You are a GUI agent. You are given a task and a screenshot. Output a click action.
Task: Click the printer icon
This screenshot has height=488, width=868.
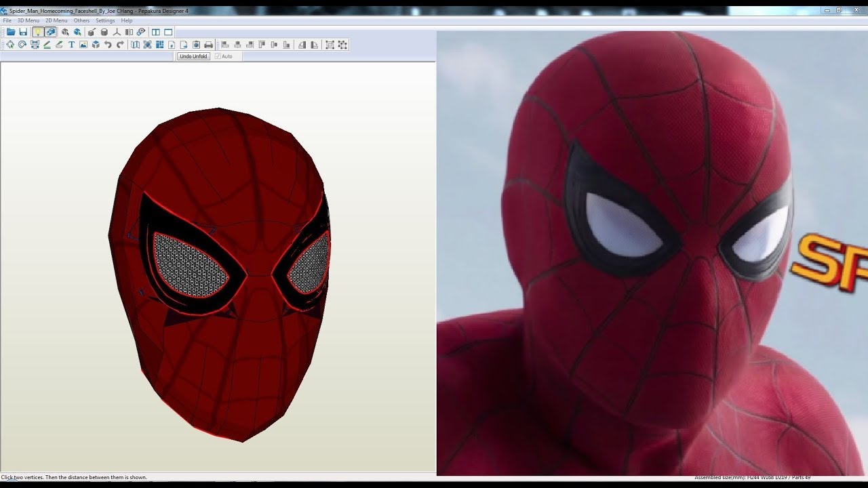(x=208, y=45)
